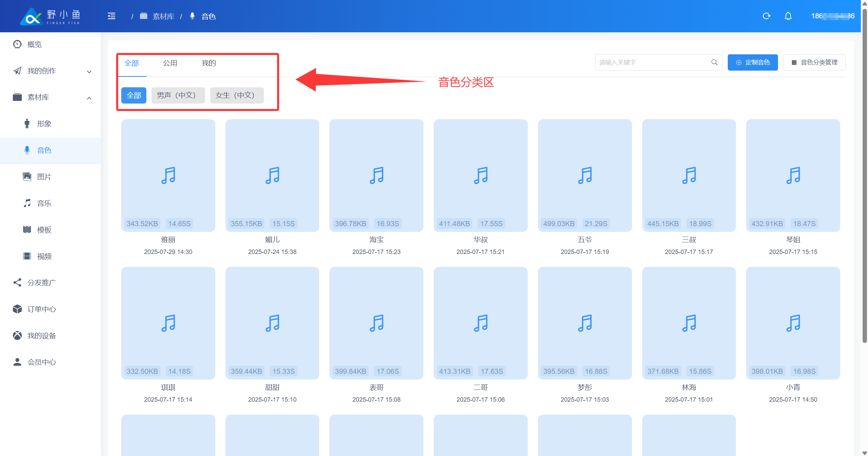Click the search magnifier icon
This screenshot has height=456, width=868.
coord(714,62)
